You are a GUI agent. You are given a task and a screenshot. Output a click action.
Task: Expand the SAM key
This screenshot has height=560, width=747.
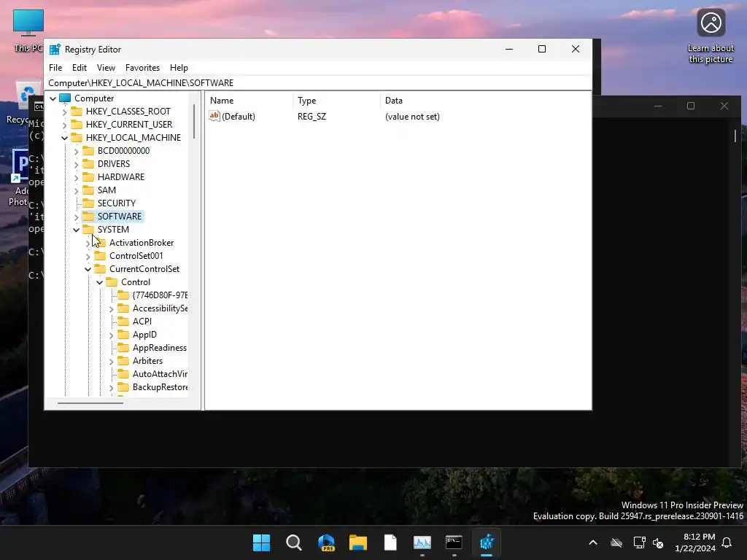pyautogui.click(x=76, y=190)
